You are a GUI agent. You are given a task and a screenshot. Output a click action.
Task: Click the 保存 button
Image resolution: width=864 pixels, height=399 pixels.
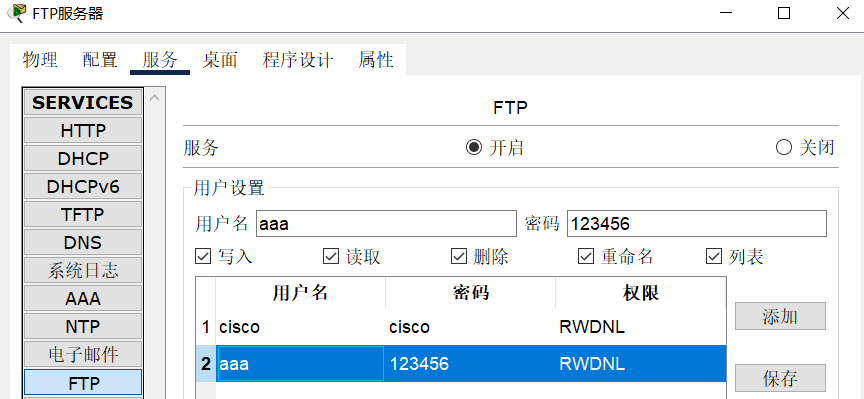coord(780,378)
